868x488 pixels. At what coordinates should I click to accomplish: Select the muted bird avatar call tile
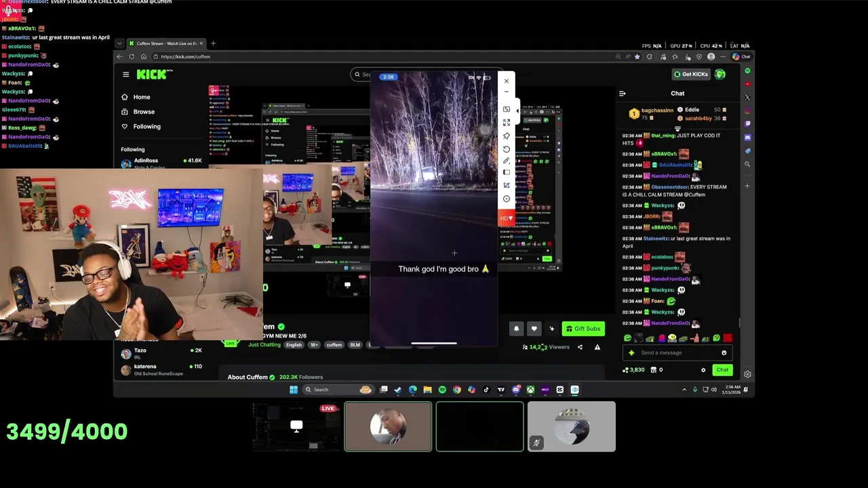[572, 426]
